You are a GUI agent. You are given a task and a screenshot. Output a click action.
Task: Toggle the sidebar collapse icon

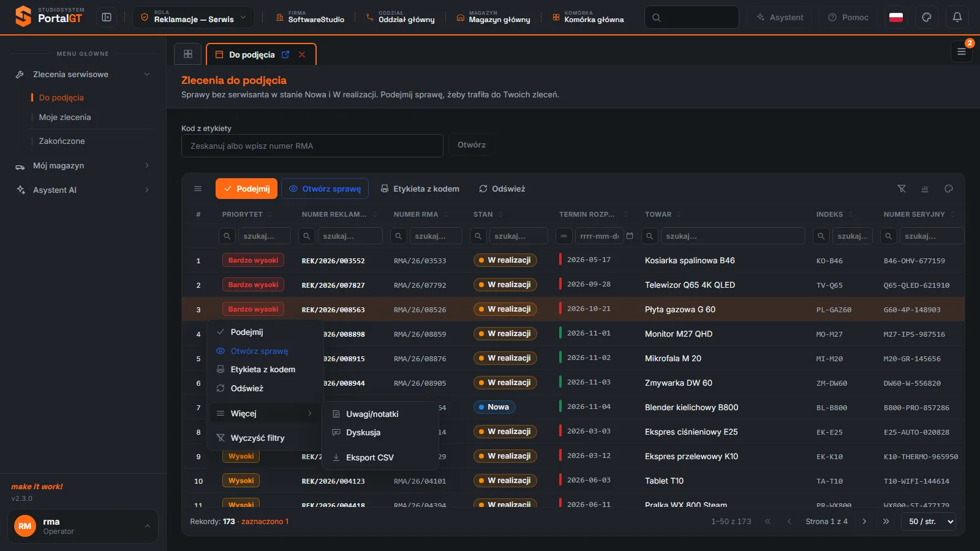coord(107,17)
